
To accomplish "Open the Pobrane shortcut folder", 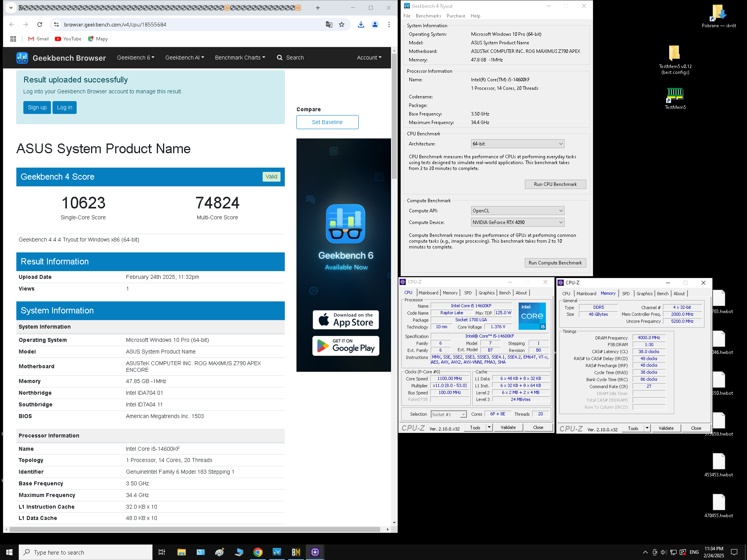I will tap(719, 16).
